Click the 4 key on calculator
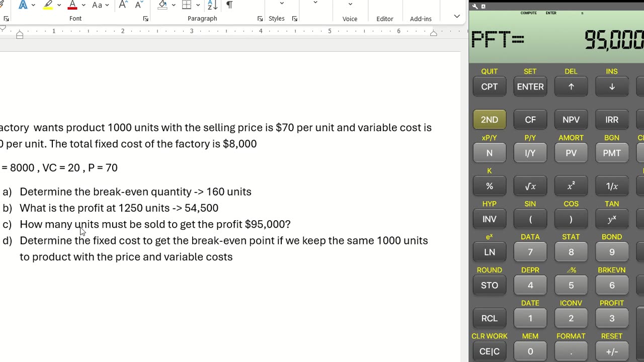 tap(530, 285)
